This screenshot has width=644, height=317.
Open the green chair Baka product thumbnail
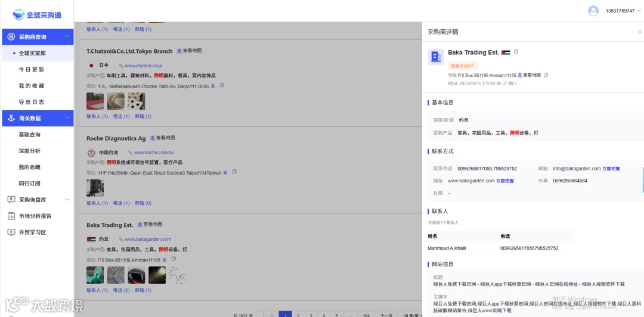point(95,275)
